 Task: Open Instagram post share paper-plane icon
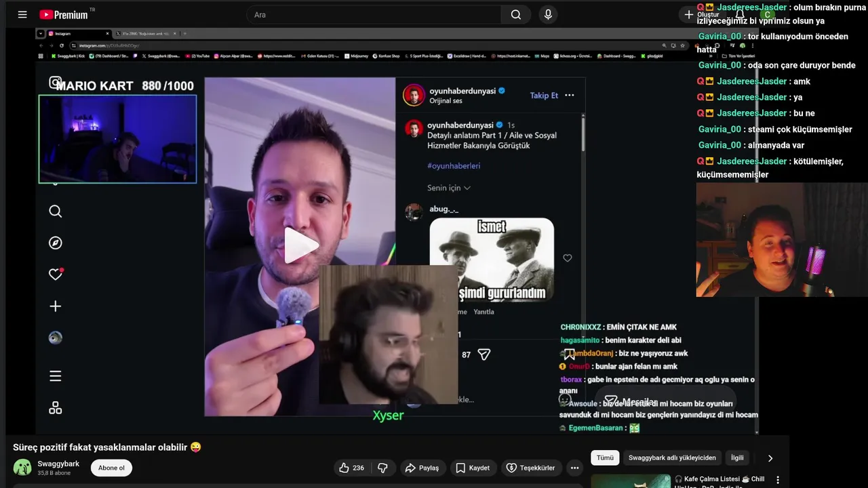pyautogui.click(x=484, y=354)
